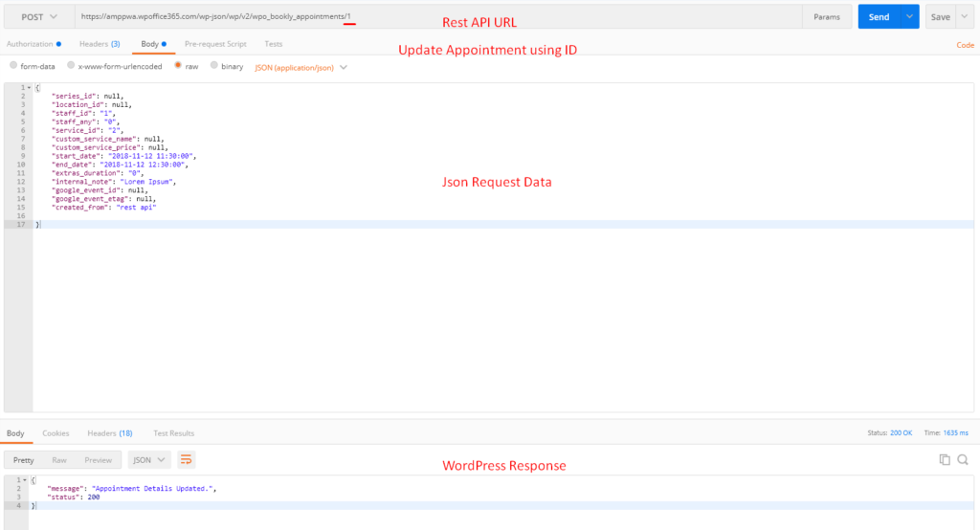Click the "internal_note" Lorem Ipsum line
This screenshot has height=530, width=980.
coord(114,182)
